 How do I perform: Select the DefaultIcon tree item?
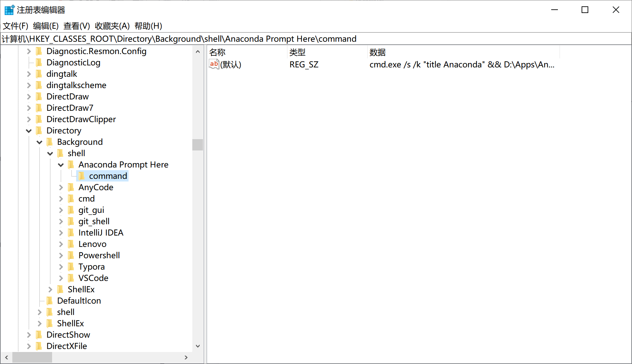point(79,301)
